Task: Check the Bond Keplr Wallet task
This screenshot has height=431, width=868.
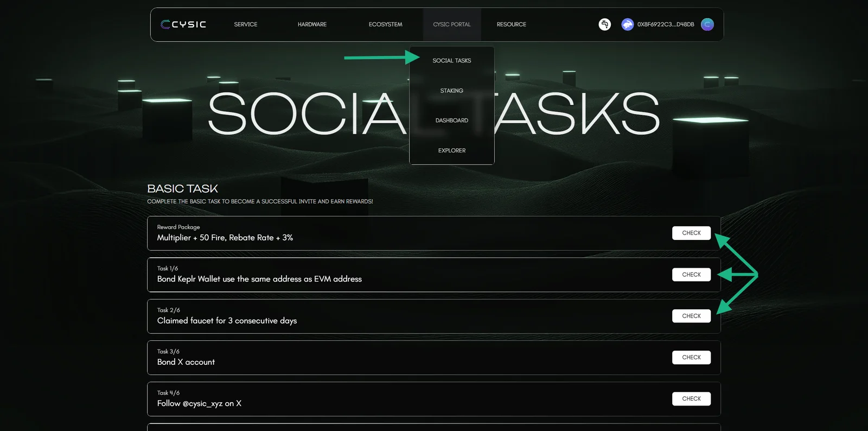Action: (691, 275)
